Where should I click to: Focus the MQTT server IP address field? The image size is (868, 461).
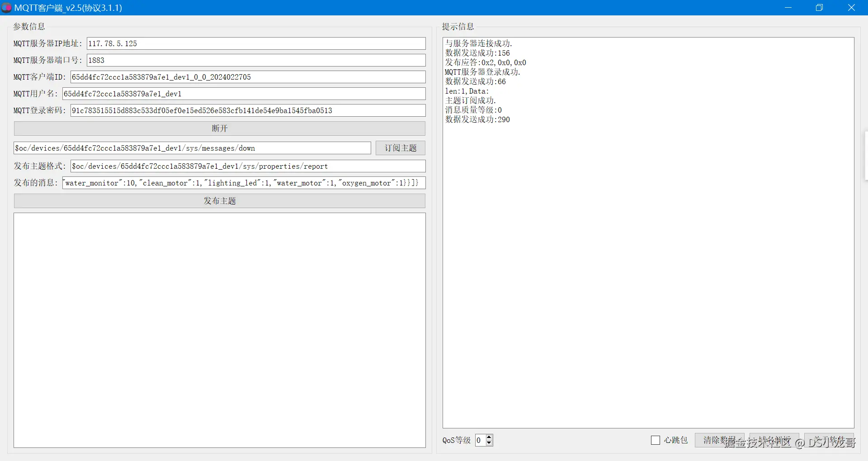coord(256,43)
